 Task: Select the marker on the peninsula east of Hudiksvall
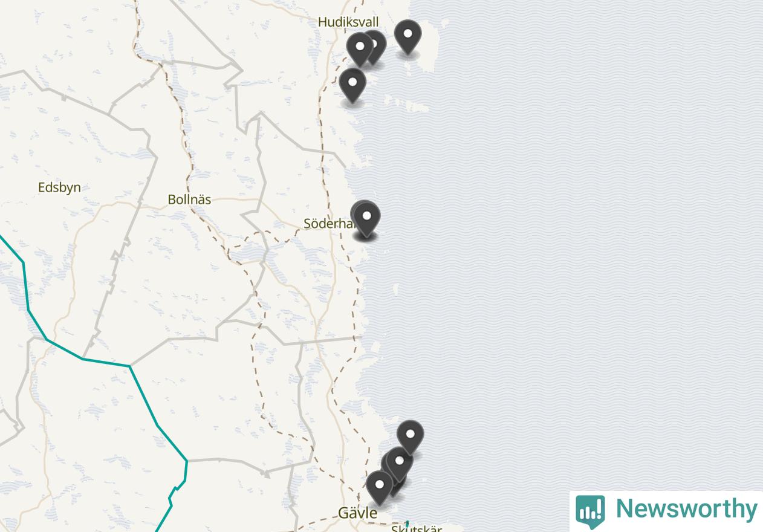point(407,37)
